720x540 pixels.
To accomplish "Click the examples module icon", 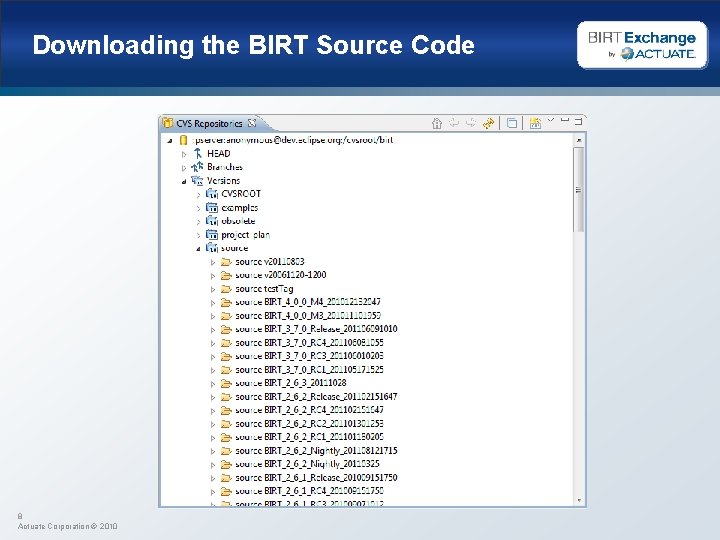I will (212, 208).
